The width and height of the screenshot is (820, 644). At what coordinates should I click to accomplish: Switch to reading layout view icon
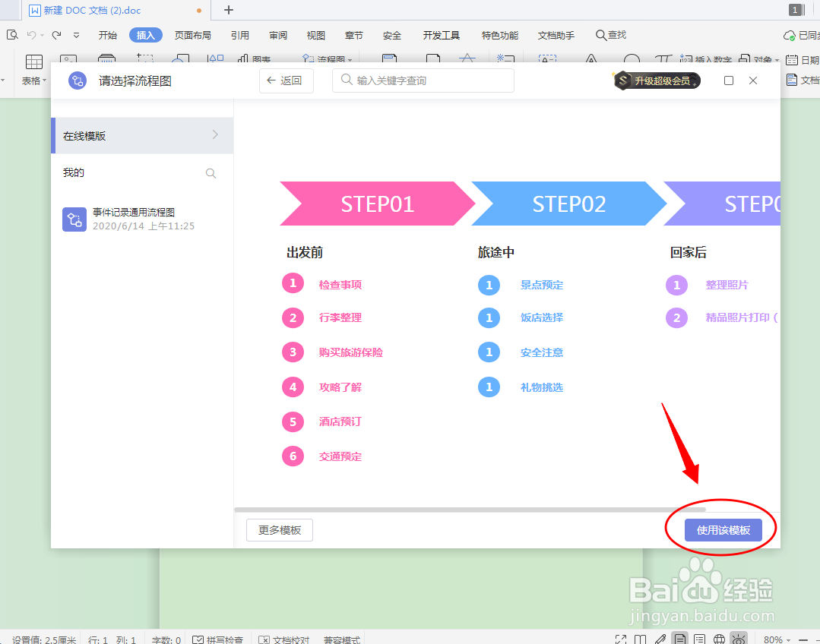[x=640, y=639]
